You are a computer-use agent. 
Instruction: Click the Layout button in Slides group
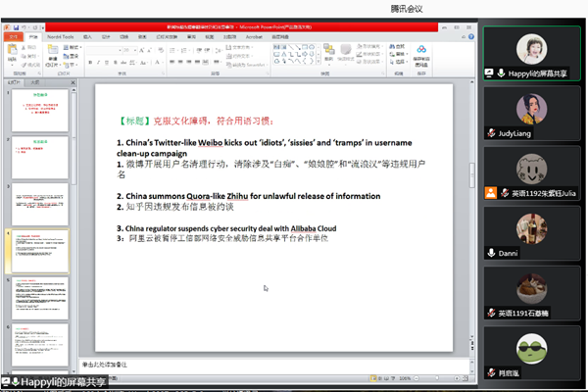pyautogui.click(x=72, y=47)
